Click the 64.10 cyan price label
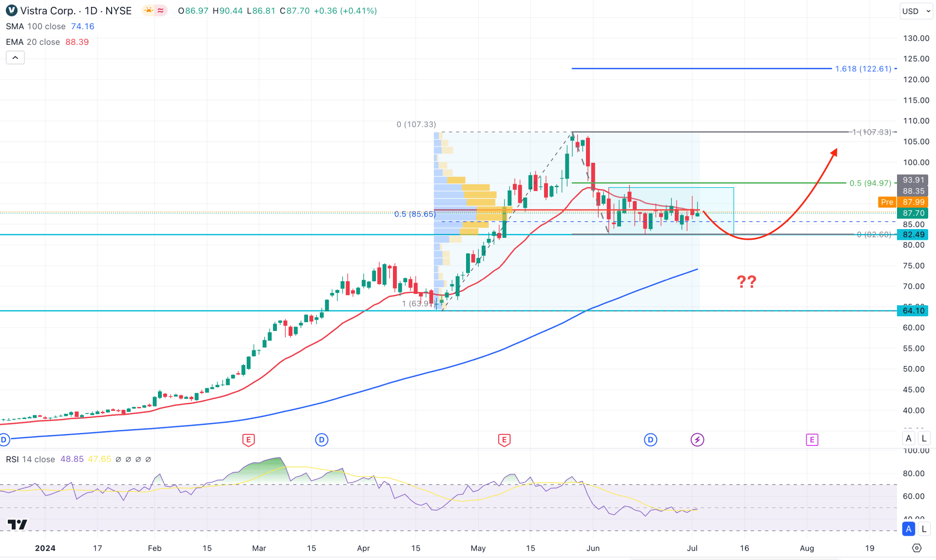 913,310
